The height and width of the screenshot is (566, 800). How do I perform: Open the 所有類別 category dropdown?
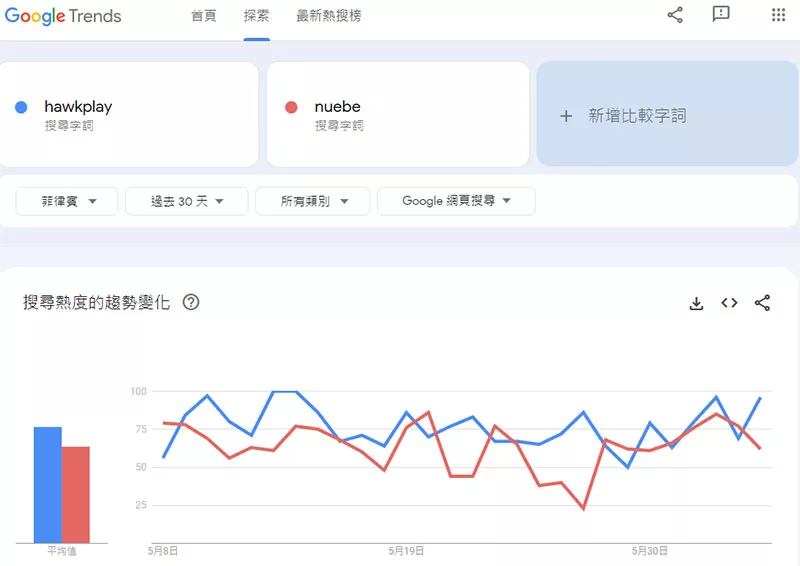[x=312, y=201]
